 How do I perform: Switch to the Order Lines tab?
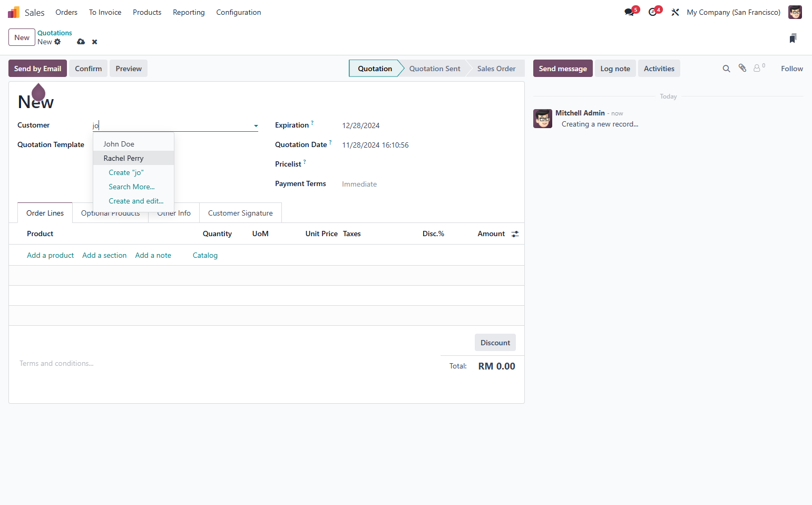pos(45,213)
